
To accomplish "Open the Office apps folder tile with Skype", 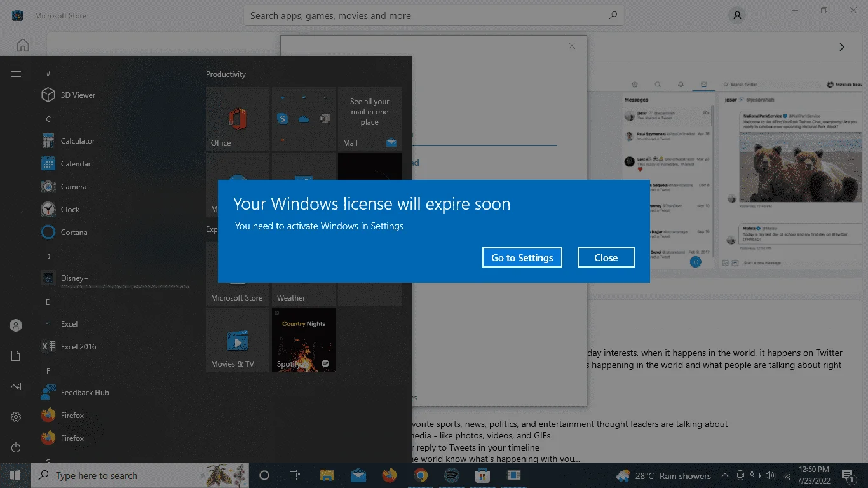I will (x=304, y=119).
